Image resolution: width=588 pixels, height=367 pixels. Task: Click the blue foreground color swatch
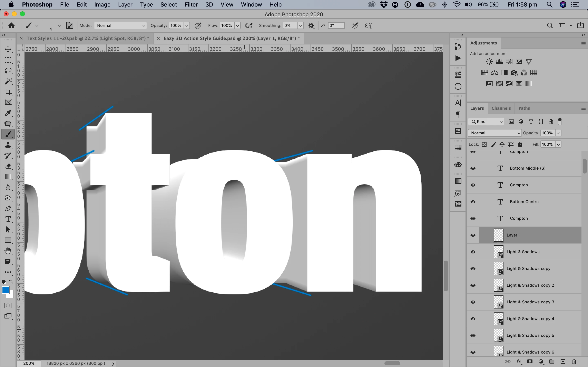coord(6,290)
